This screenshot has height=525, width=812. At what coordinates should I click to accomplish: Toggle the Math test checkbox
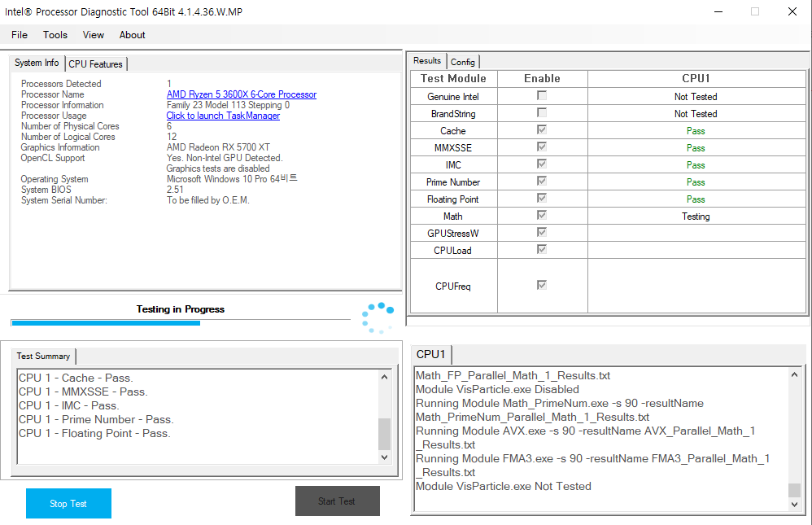click(542, 215)
